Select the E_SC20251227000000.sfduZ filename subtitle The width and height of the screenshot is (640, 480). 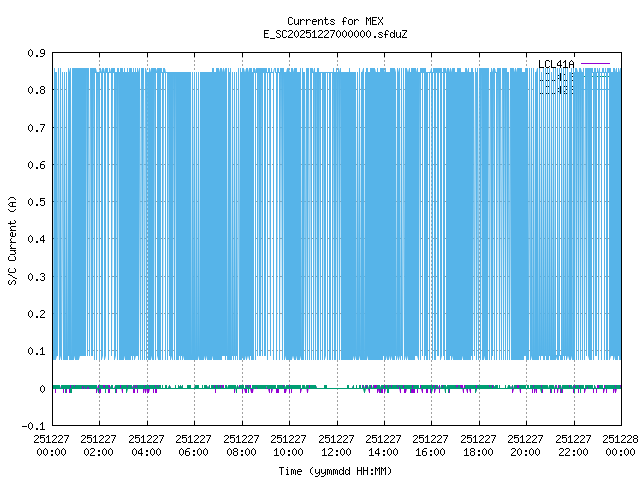(334, 34)
